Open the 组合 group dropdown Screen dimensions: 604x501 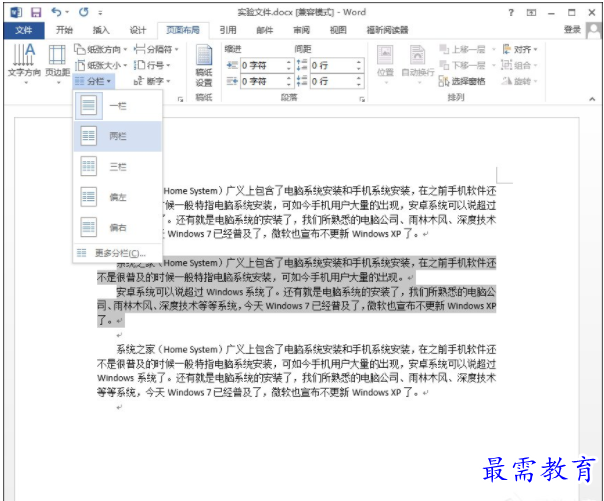pos(520,65)
